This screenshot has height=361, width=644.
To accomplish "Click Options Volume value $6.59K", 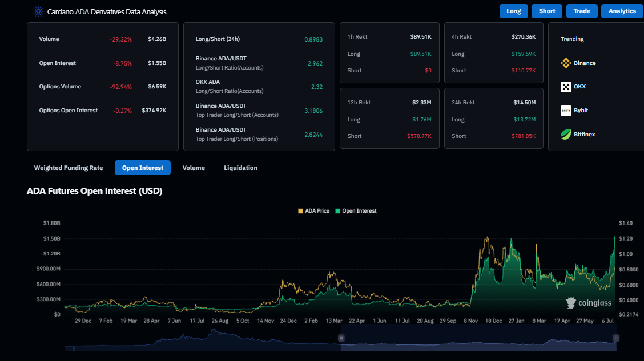I will click(157, 87).
